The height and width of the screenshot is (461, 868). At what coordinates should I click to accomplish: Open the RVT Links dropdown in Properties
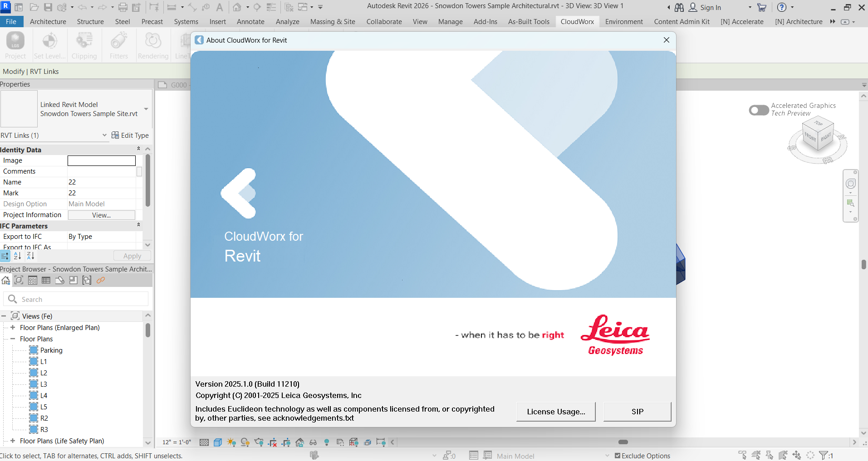(104, 135)
